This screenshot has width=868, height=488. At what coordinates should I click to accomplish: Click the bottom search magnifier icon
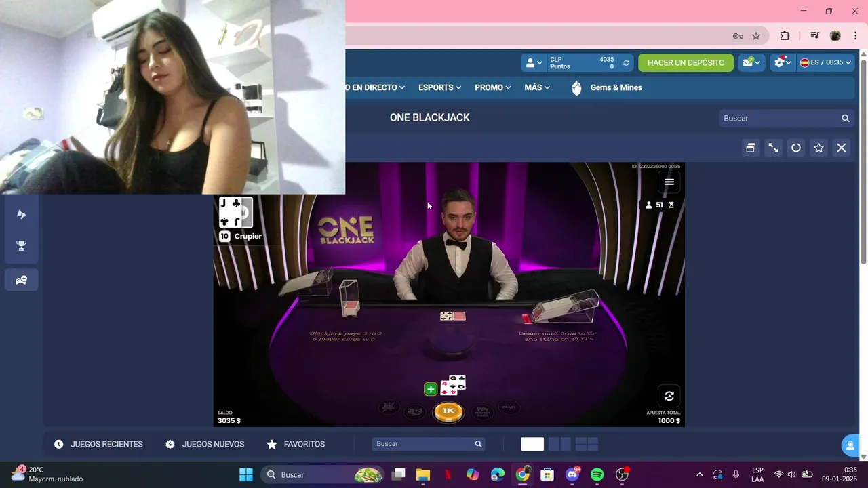pos(478,444)
